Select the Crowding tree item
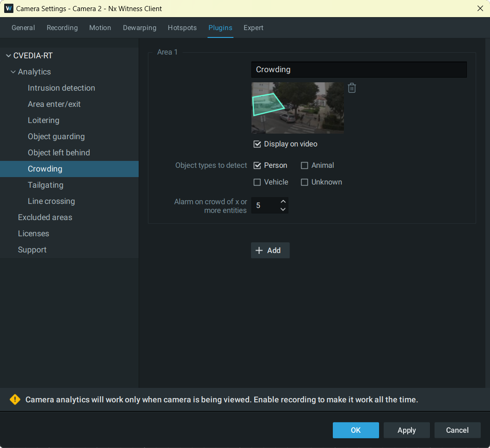 click(x=69, y=169)
